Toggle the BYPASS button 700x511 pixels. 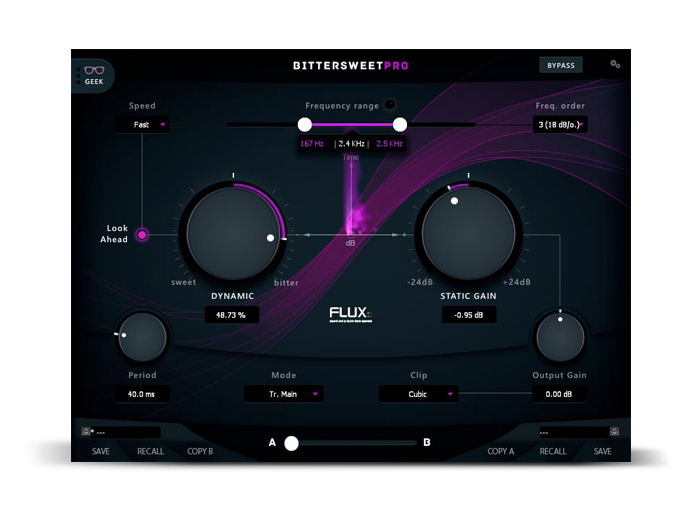(561, 65)
